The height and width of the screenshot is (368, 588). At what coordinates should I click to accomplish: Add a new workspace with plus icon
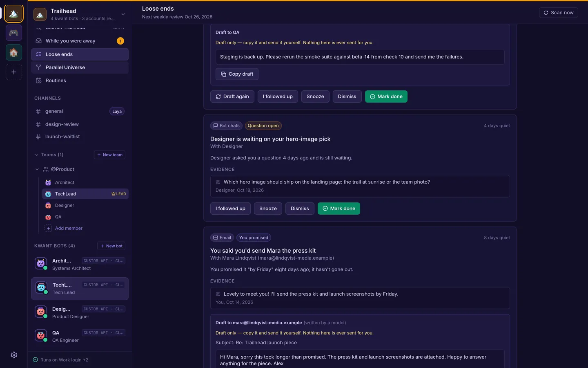(13, 72)
